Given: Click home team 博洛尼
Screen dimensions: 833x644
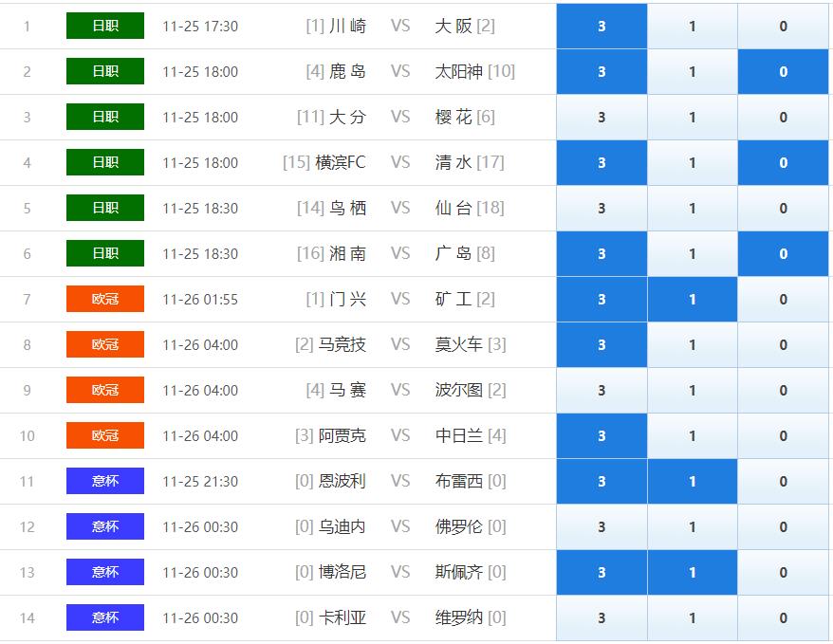Looking at the screenshot, I should (342, 572).
